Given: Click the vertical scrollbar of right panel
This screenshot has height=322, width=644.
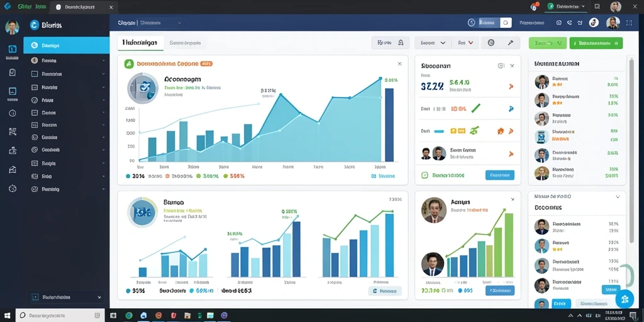Looking at the screenshot, I should pos(631,150).
